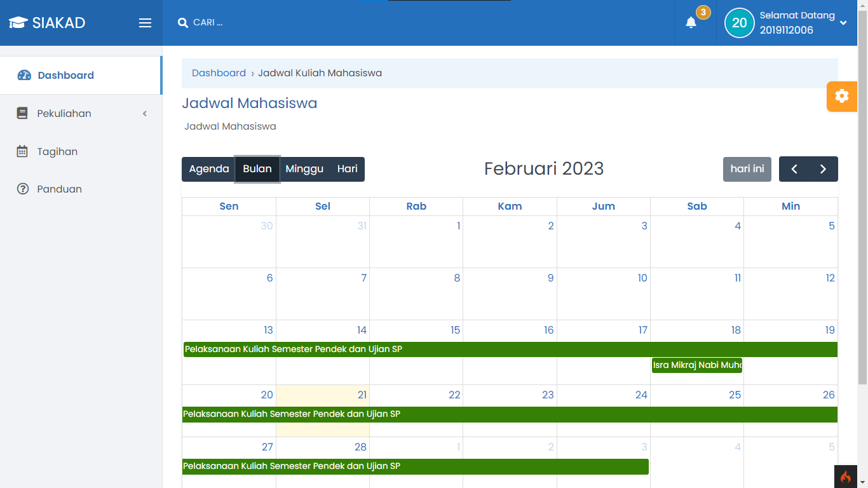Open the notification bell icon
This screenshot has height=488, width=868.
point(691,23)
